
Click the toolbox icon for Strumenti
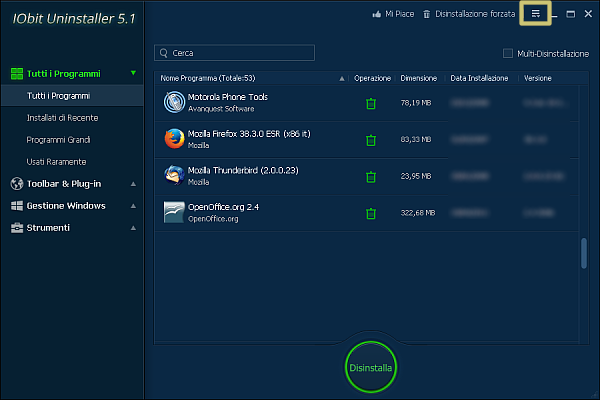(x=17, y=228)
